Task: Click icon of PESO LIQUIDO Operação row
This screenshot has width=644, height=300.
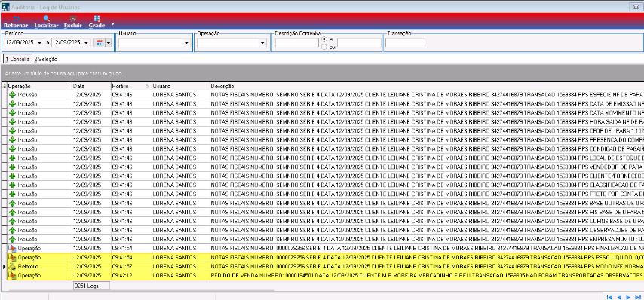Action: [12, 257]
